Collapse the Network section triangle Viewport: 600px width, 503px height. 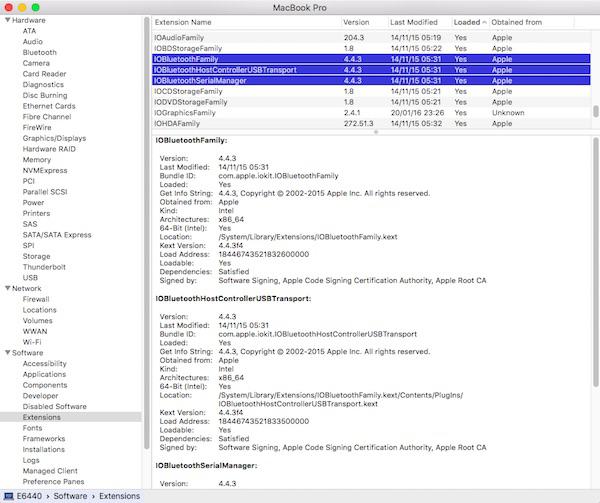[x=6, y=287]
